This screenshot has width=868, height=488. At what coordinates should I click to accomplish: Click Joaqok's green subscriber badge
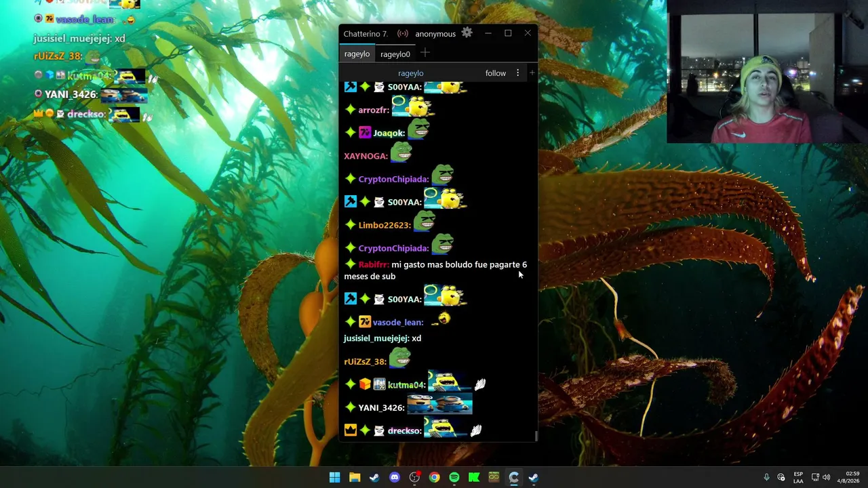[350, 133]
